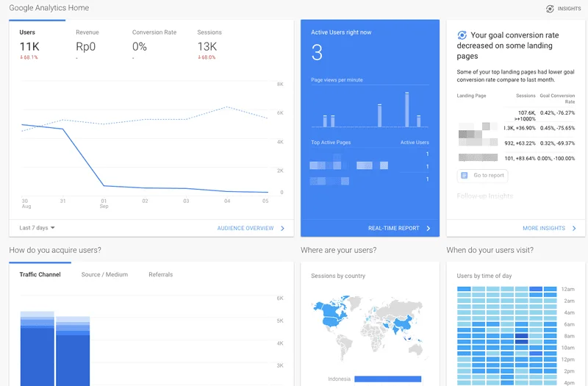The image size is (588, 386).
Task: Switch to the Source / Medium tab
Action: click(104, 274)
